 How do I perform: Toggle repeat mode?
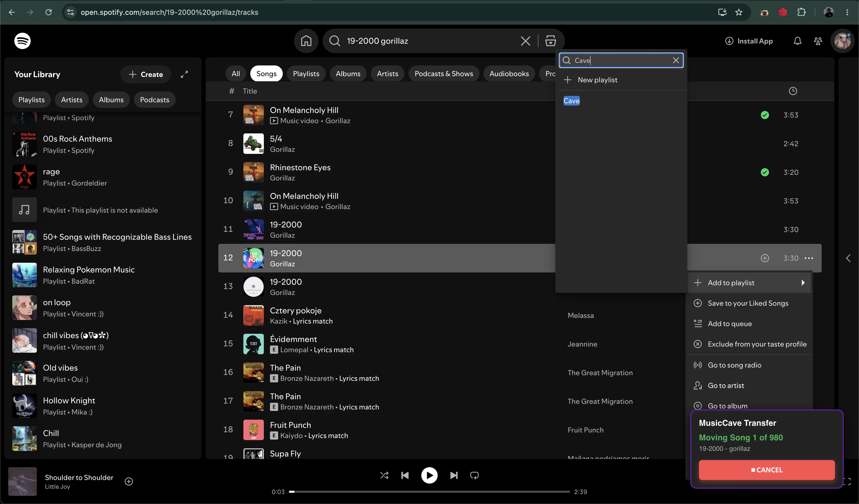474,475
